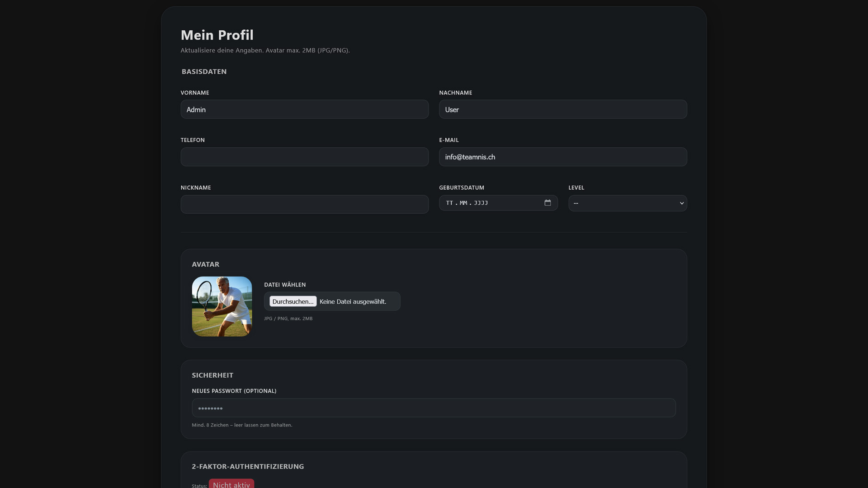Focus the Vorname field containing Admin
Viewport: 868px width, 488px height.
[x=304, y=109]
